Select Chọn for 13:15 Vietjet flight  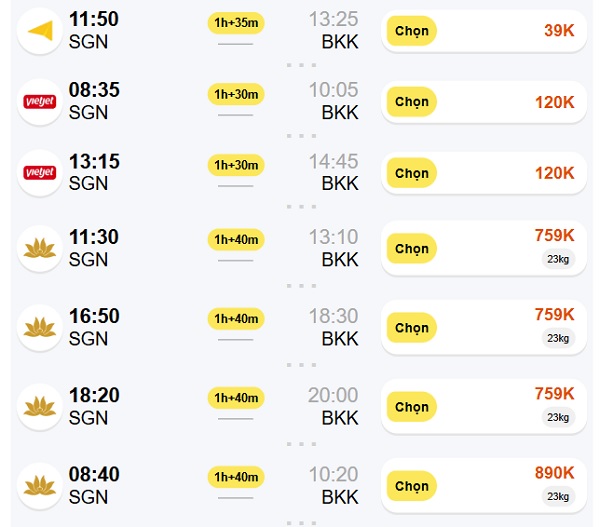(412, 173)
